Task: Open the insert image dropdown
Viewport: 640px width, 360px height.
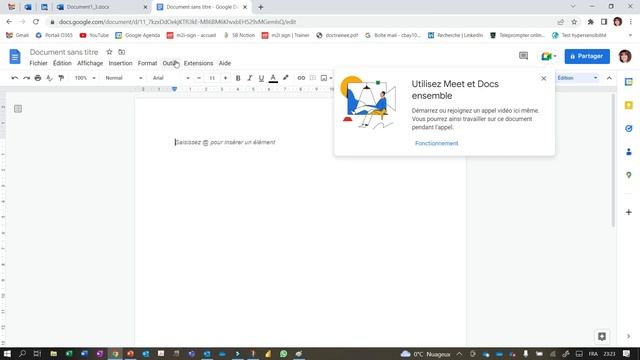Action: coord(326,78)
